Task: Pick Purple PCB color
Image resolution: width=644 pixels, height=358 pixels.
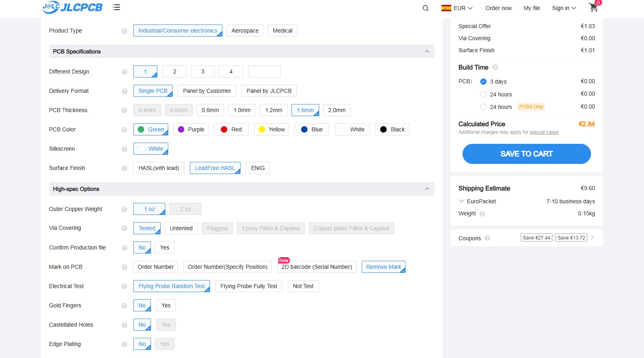Action: 191,129
